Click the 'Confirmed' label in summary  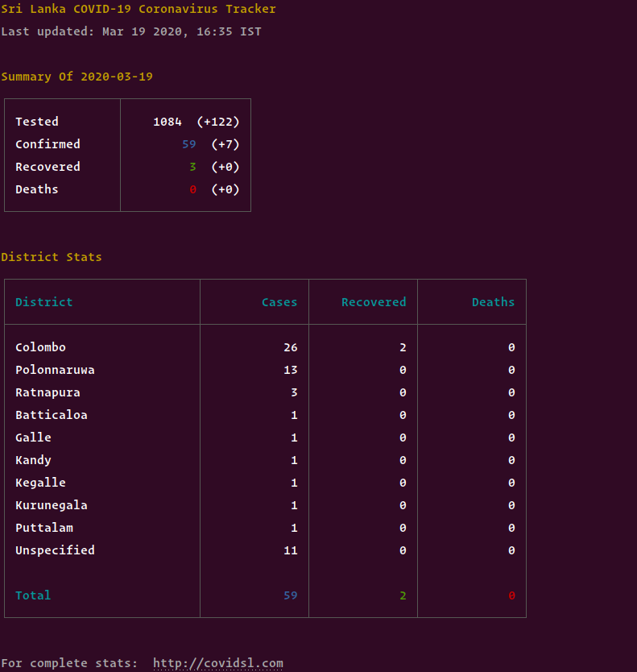[48, 144]
